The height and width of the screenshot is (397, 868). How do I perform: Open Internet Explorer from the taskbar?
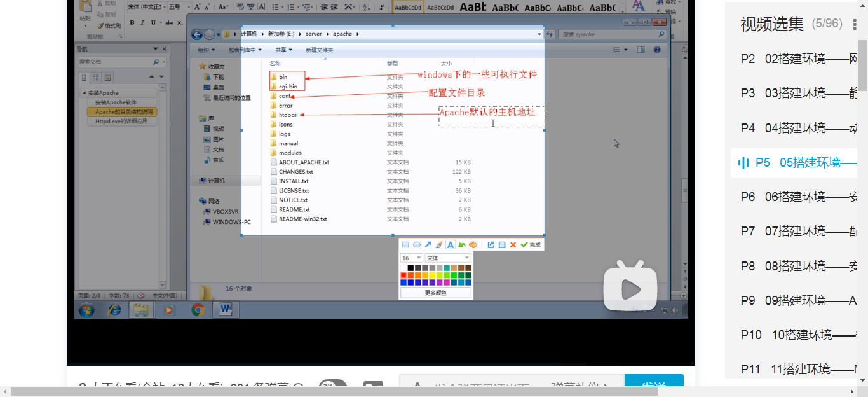[114, 310]
